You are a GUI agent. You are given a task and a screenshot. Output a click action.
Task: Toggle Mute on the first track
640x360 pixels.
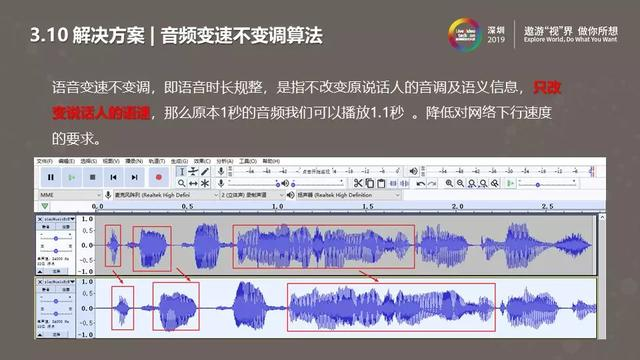coord(46,227)
